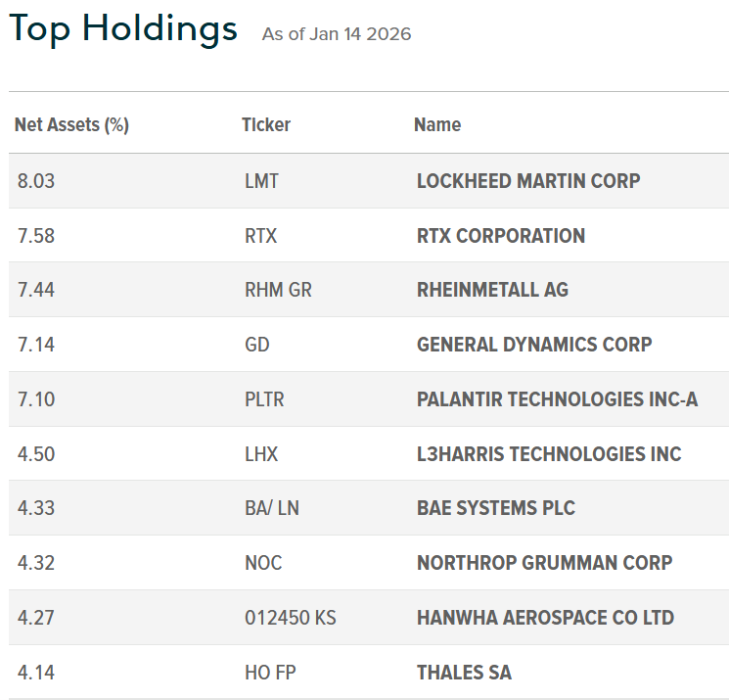This screenshot has height=700, width=729.
Task: Select PALANTIR TECHNOLOGIES INC-A holding
Action: pyautogui.click(x=557, y=399)
